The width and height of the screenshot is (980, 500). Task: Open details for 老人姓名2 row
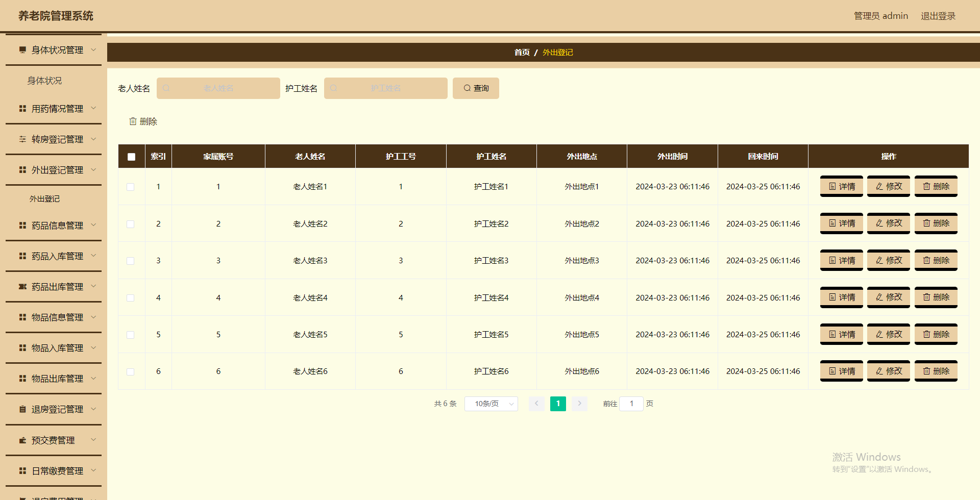click(x=841, y=223)
